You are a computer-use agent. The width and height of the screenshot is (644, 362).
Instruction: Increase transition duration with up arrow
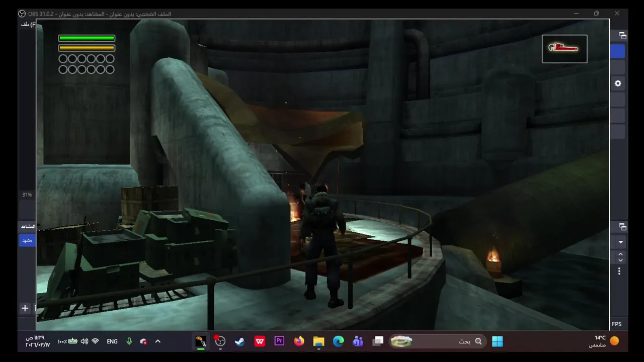tap(620, 254)
